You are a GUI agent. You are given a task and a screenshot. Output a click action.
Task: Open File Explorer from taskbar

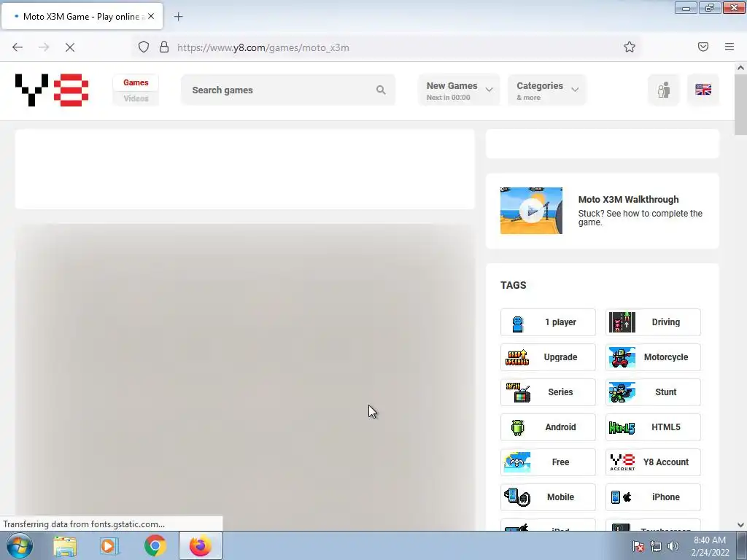pyautogui.click(x=65, y=545)
